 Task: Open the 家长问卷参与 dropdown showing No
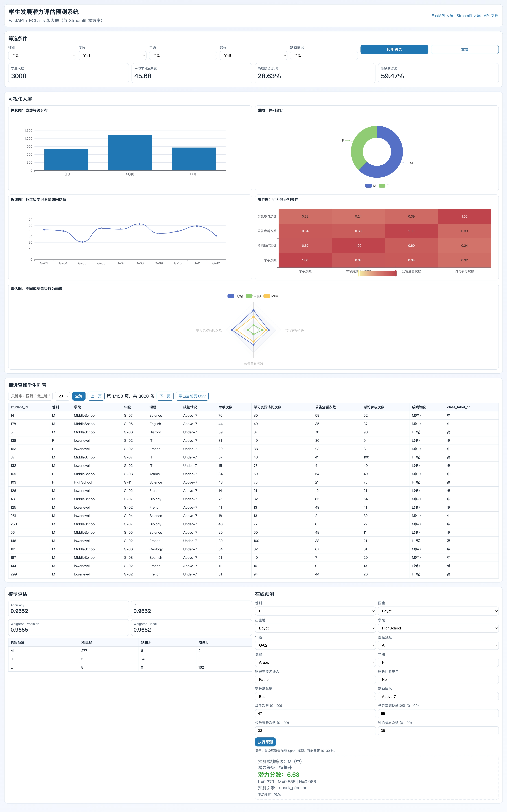click(438, 679)
